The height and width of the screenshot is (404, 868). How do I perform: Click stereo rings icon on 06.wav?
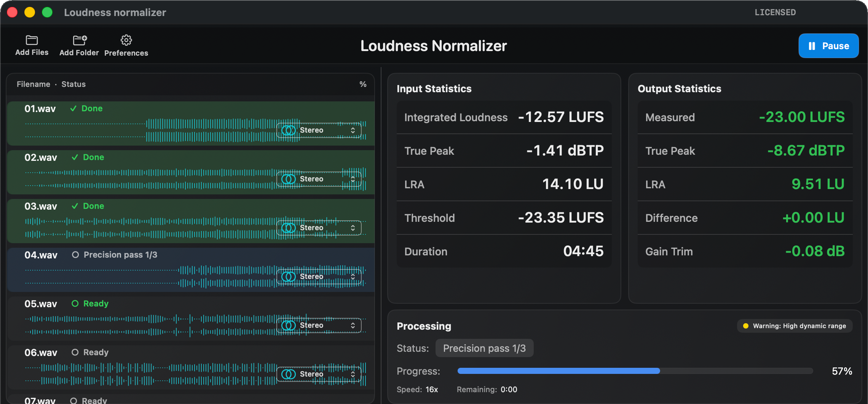288,374
